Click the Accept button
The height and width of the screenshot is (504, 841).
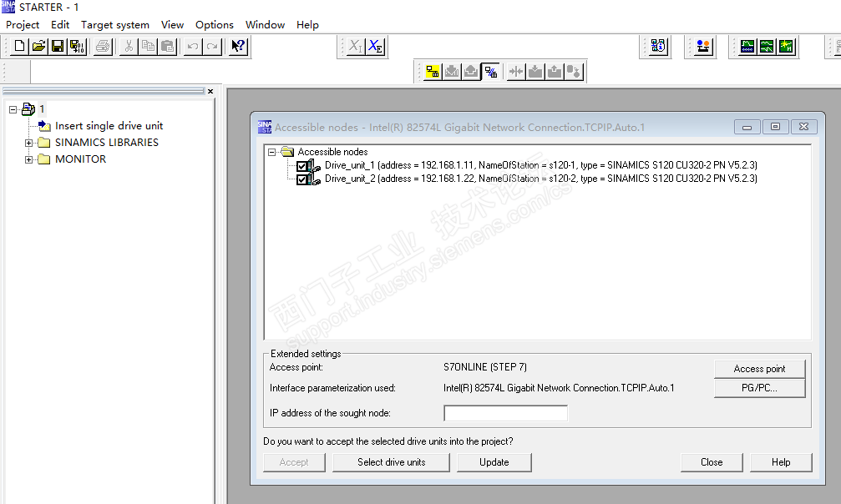[294, 462]
